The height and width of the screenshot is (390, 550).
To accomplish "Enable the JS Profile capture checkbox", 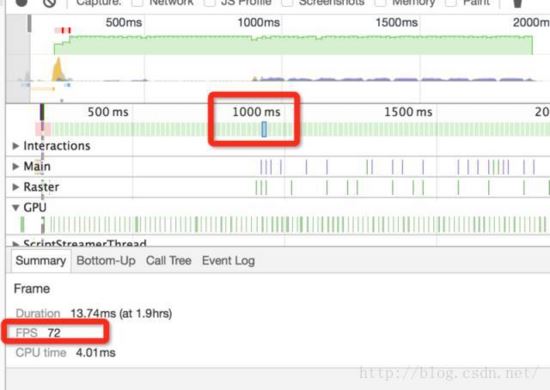I will 209,2.
